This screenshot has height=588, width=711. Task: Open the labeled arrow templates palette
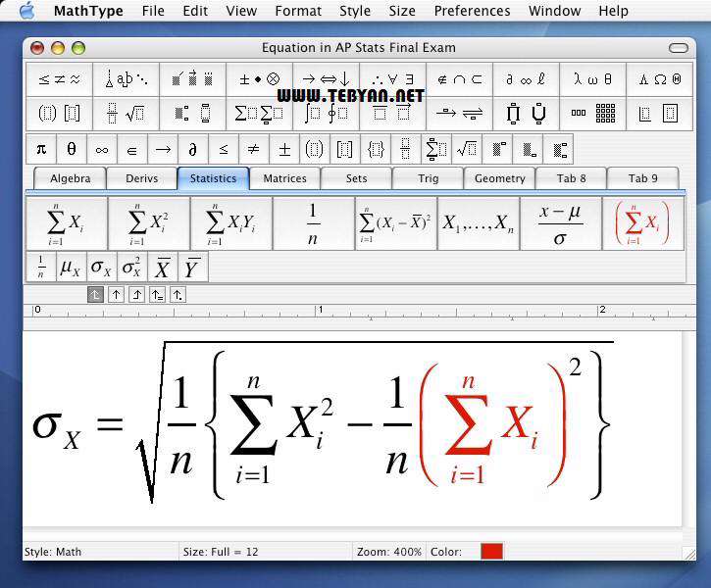click(x=459, y=114)
